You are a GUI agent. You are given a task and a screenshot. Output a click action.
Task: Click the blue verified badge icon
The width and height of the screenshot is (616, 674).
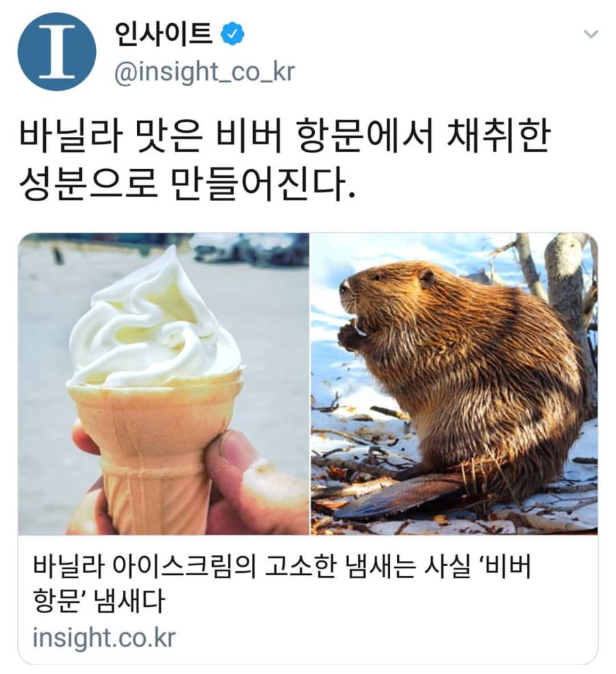(233, 35)
